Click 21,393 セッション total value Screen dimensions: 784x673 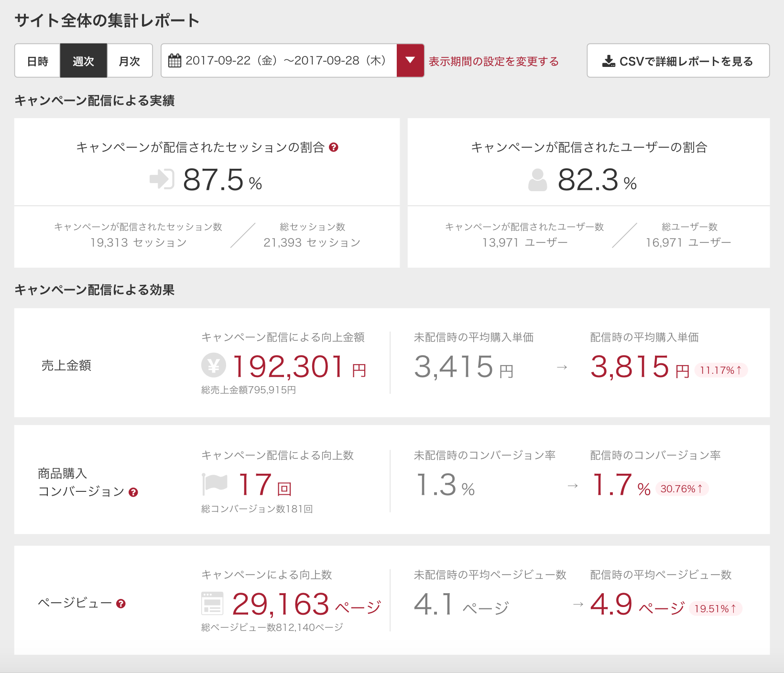pyautogui.click(x=312, y=242)
